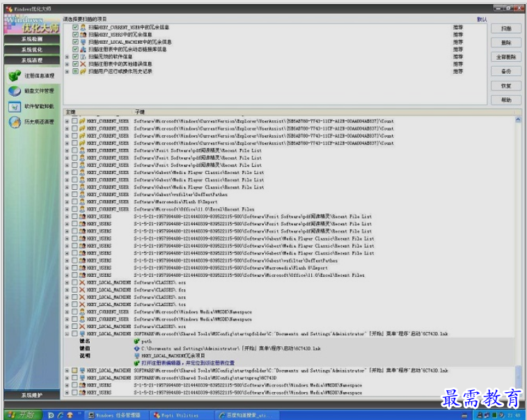This screenshot has height=420, width=527.
Task: Open the 注册信息清理 registry cleanup module
Action: click(x=32, y=76)
